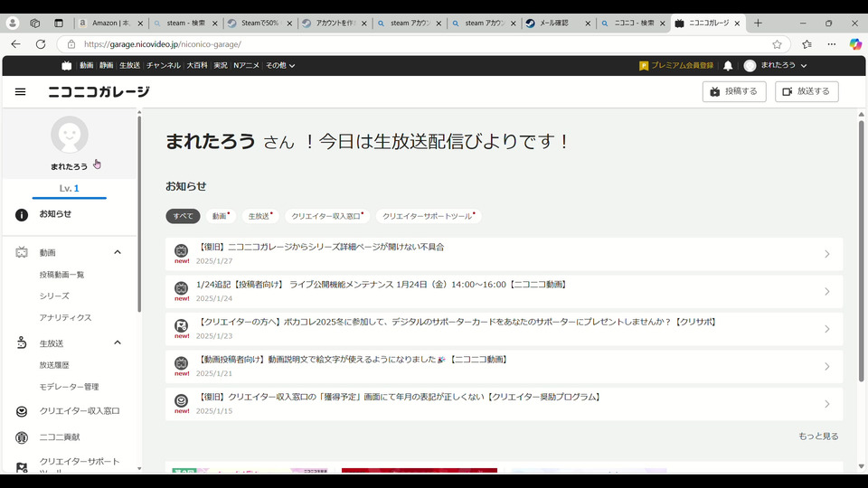Click the browser refresh icon
This screenshot has width=868, height=488.
point(41,44)
